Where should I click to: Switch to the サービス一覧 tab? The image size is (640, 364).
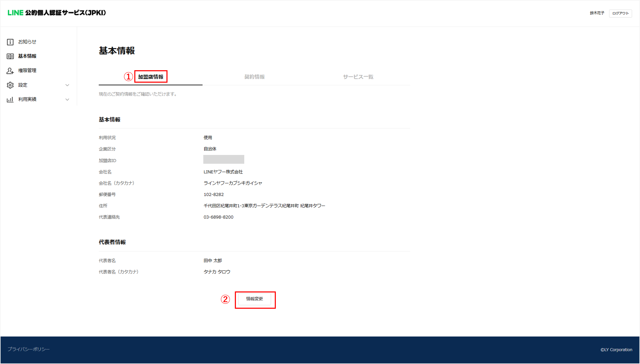click(x=358, y=77)
